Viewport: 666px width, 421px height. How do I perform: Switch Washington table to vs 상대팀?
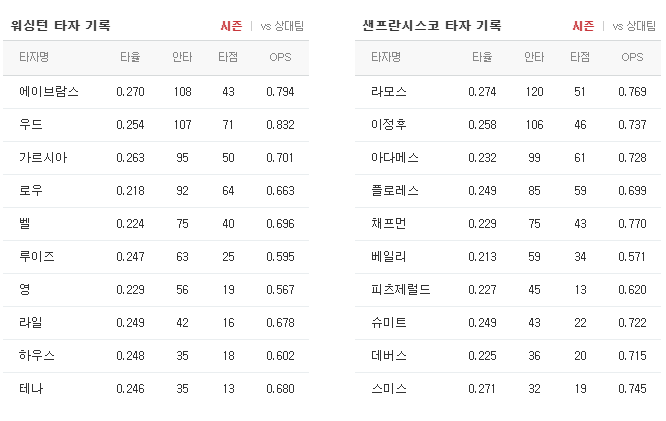[x=282, y=26]
